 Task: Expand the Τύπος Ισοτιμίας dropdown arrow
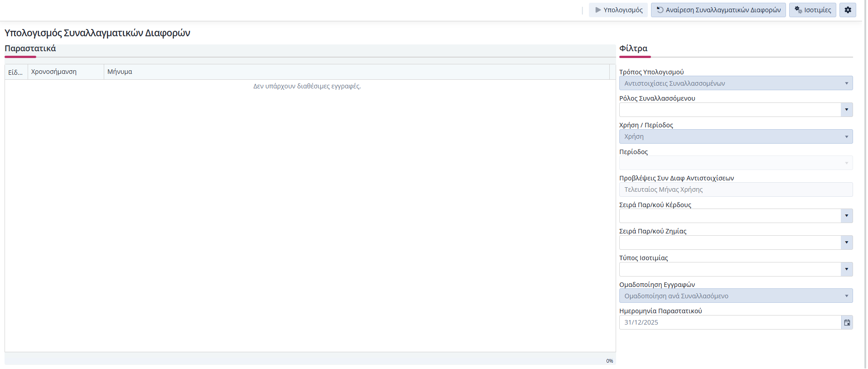(846, 269)
